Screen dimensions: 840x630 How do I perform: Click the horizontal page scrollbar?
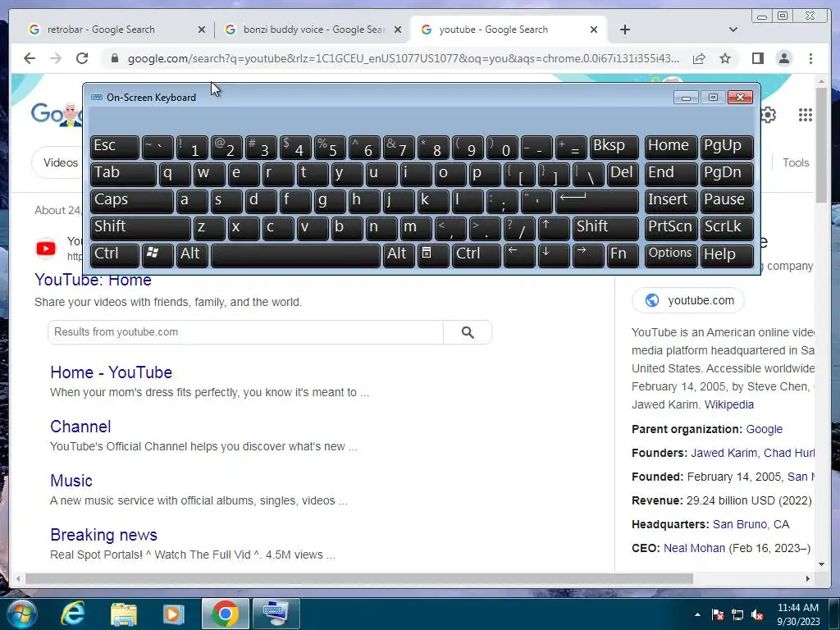pos(359,578)
